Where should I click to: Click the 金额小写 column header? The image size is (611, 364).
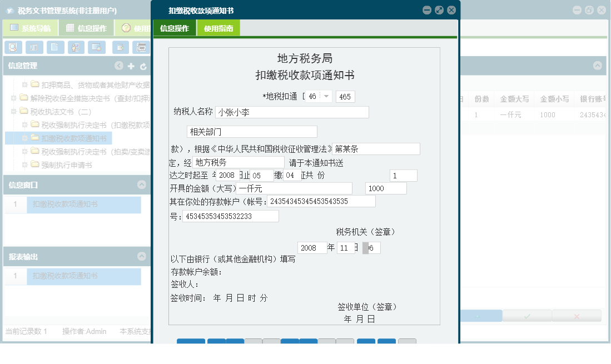coord(554,99)
